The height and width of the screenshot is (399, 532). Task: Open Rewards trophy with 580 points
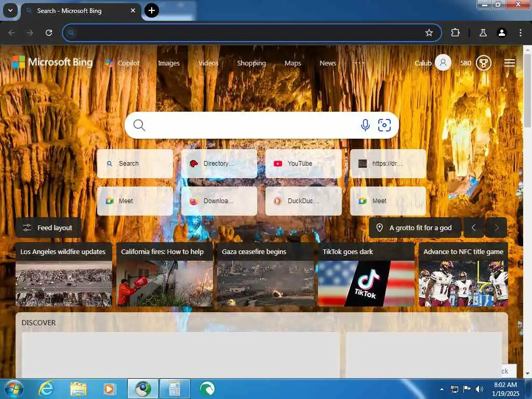(x=483, y=63)
